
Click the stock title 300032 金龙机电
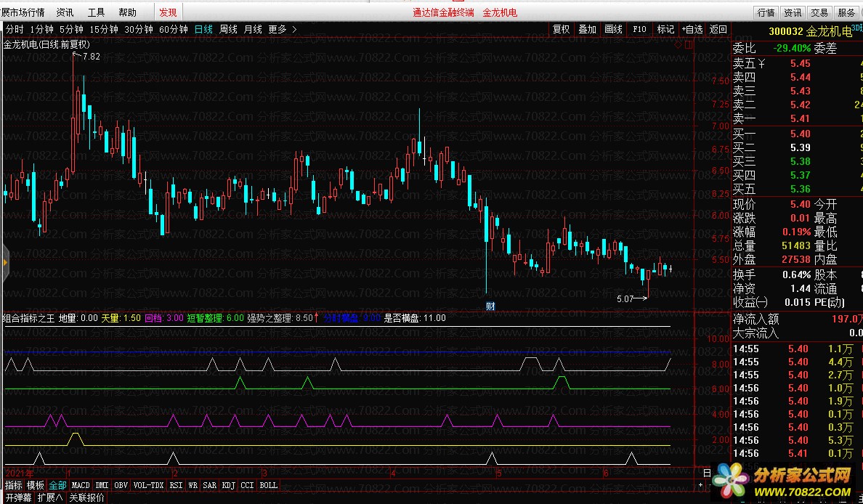click(x=810, y=31)
